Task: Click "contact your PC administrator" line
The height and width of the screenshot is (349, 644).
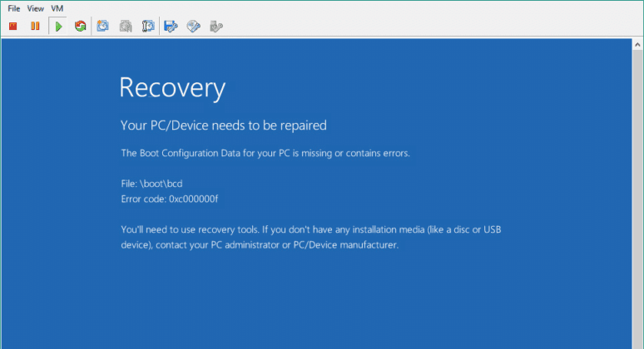Action: click(x=260, y=245)
